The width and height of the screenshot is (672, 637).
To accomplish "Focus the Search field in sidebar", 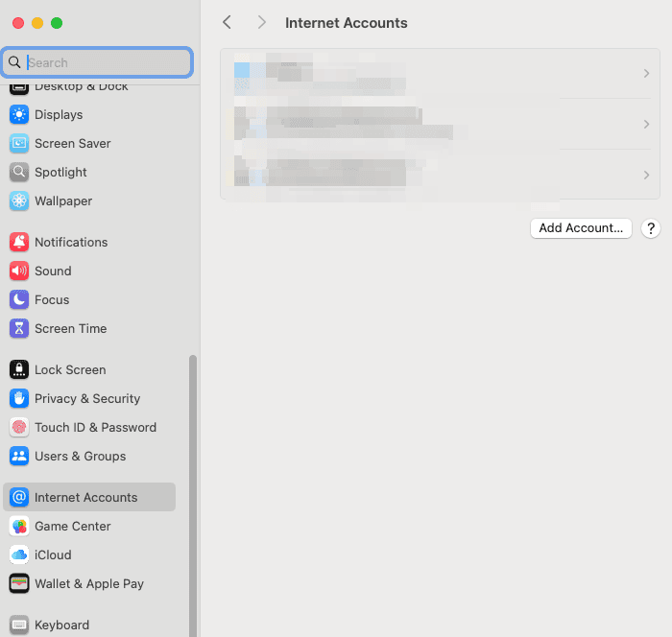I will [106, 62].
